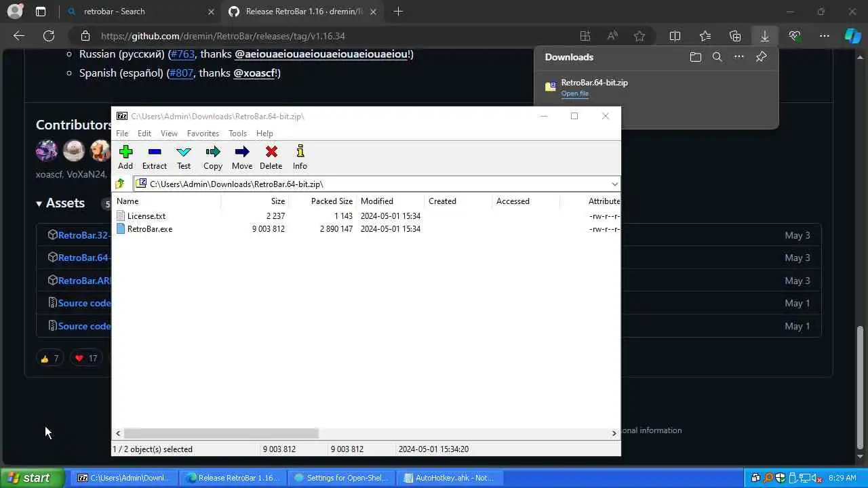Click the red Delete icon in 7-Zip
This screenshot has height=488, width=868.
click(271, 157)
